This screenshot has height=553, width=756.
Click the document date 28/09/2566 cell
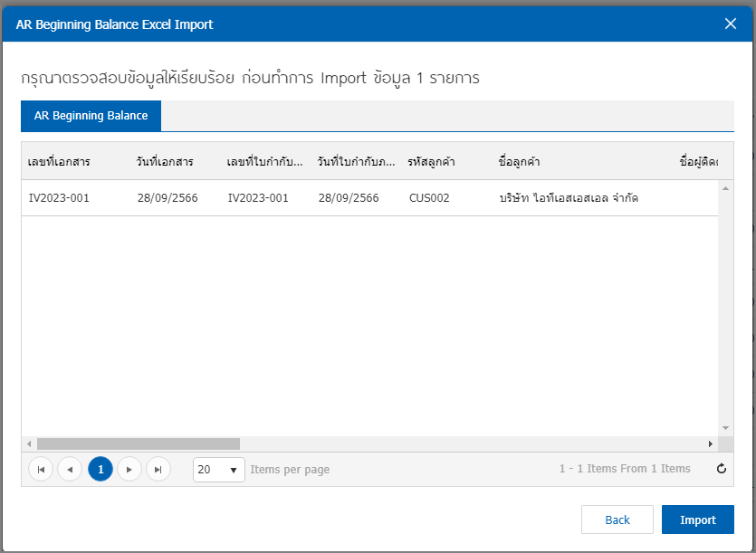tap(167, 198)
